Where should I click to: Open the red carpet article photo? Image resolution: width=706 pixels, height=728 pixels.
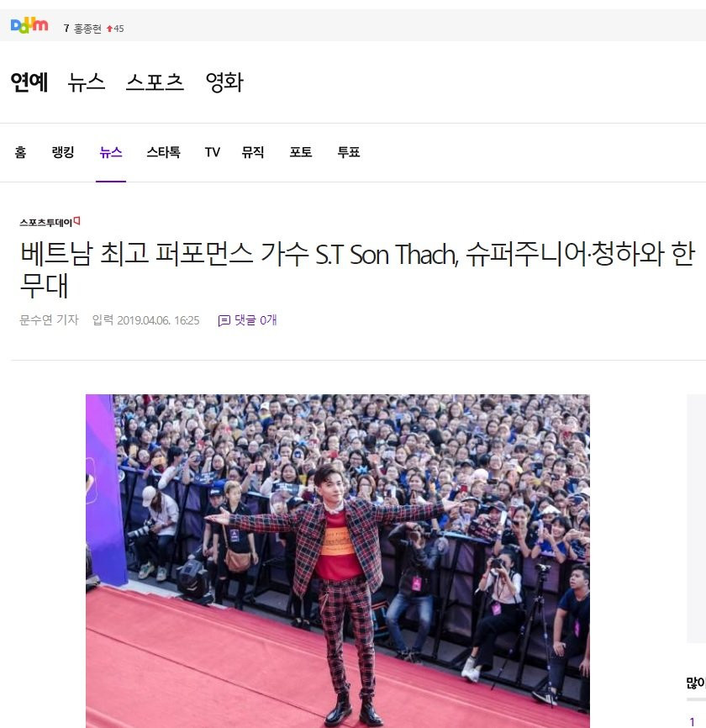pos(337,561)
